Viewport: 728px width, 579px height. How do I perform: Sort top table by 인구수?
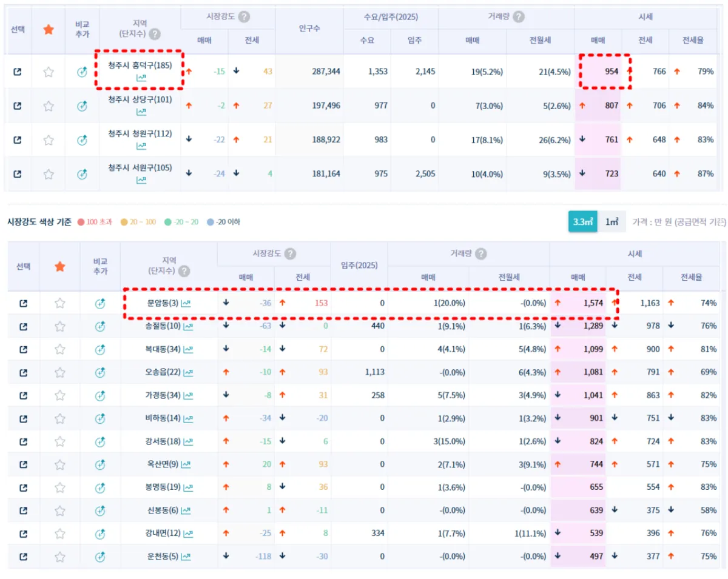pos(309,28)
